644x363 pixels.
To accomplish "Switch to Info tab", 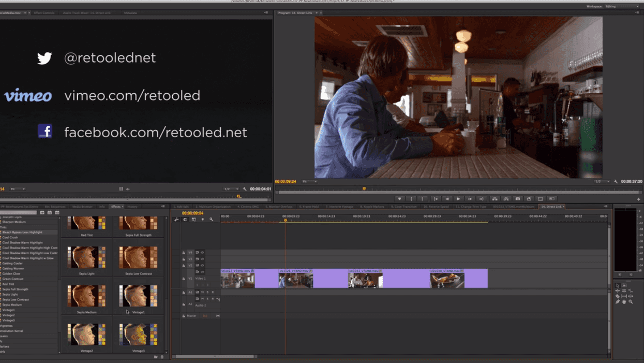I will pos(102,207).
